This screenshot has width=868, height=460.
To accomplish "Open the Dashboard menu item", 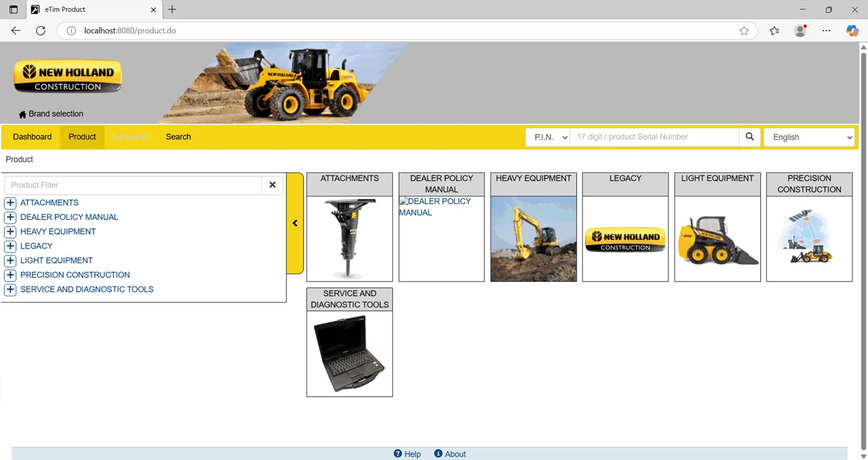I will pyautogui.click(x=32, y=137).
